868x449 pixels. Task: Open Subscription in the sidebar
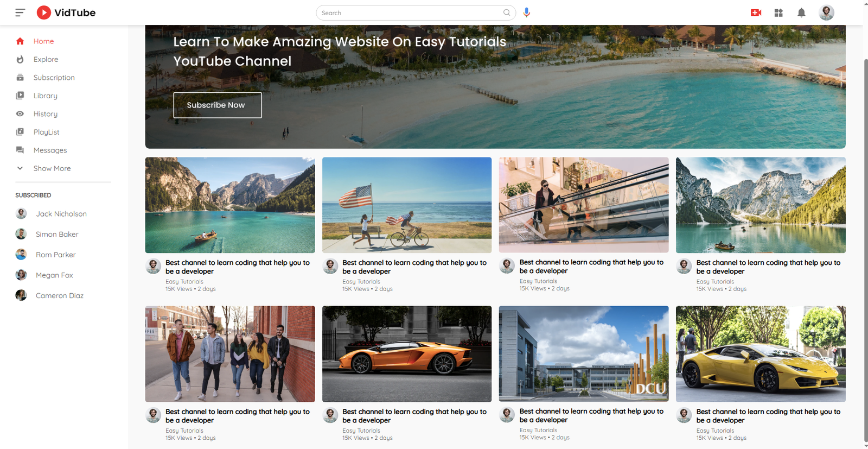click(54, 78)
